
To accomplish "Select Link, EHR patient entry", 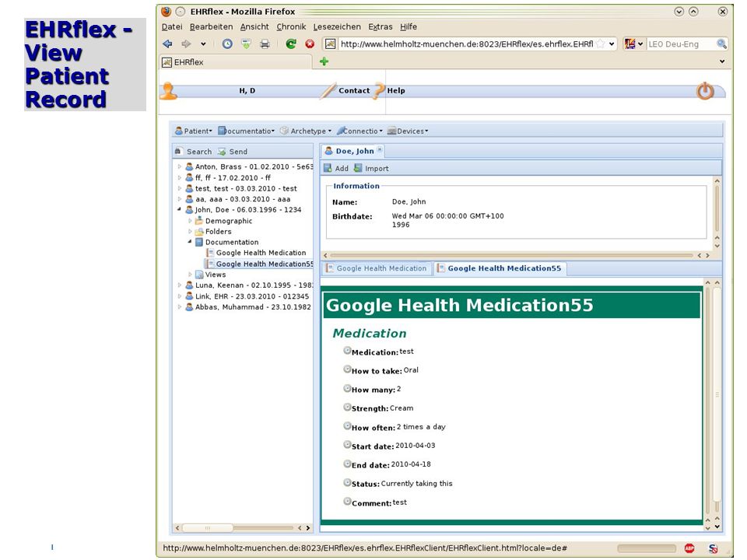I will click(247, 296).
